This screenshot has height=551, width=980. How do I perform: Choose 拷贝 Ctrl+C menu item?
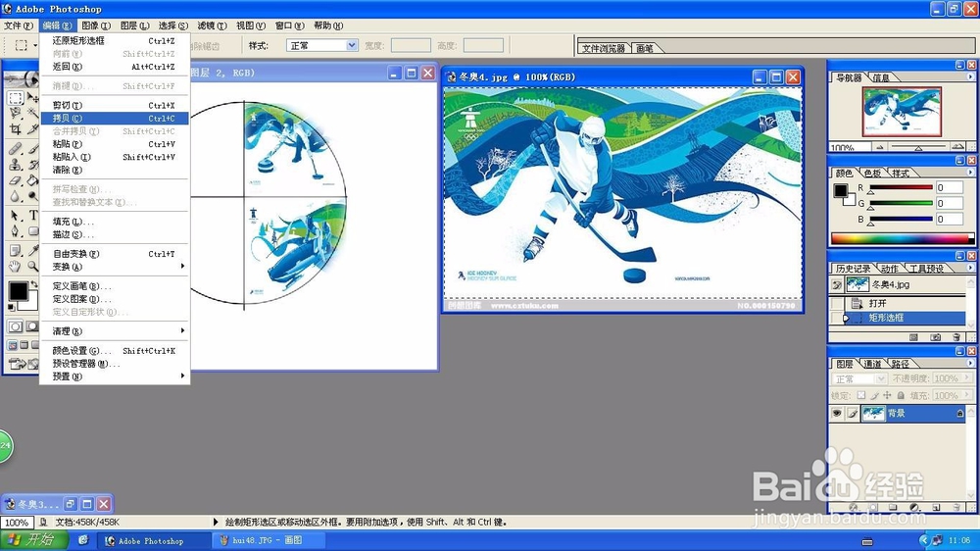coord(115,119)
